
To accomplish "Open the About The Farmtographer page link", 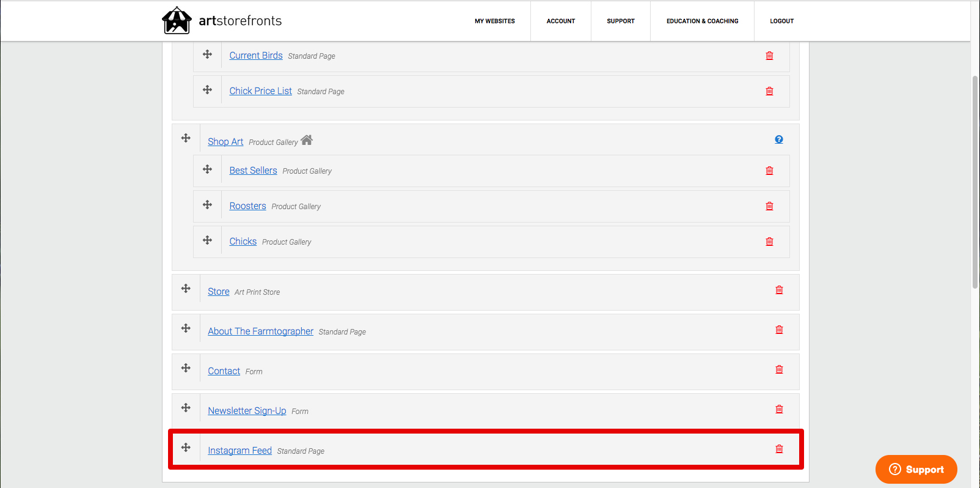I will pyautogui.click(x=260, y=331).
